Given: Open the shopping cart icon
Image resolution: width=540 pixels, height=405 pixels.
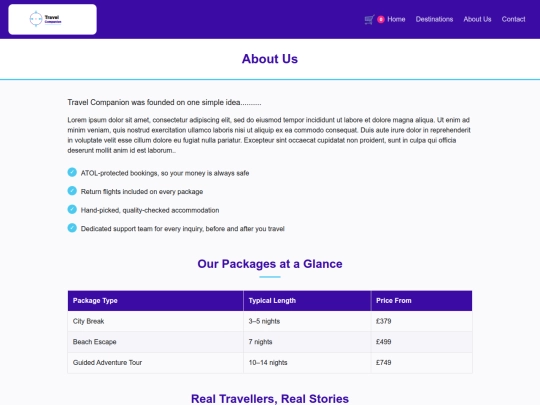Looking at the screenshot, I should 369,20.
